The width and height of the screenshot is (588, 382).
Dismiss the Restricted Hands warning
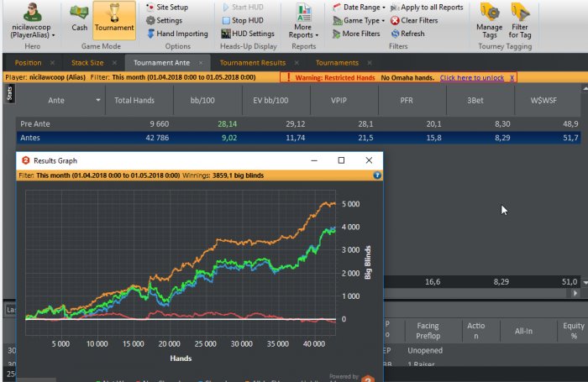(512, 77)
